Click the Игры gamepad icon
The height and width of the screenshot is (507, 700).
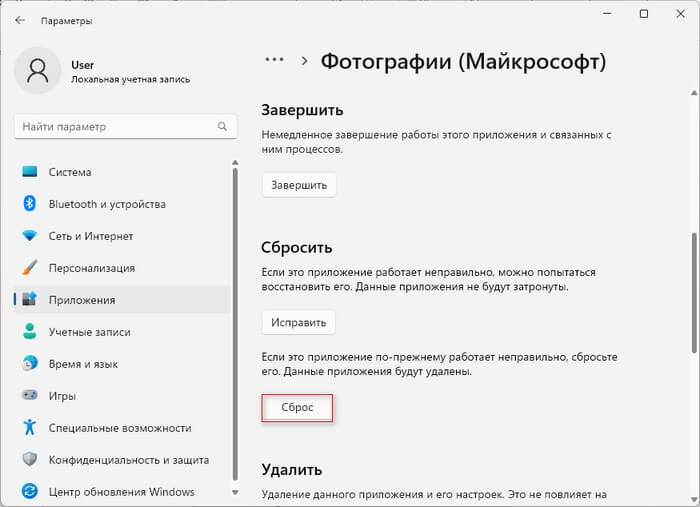(x=29, y=395)
